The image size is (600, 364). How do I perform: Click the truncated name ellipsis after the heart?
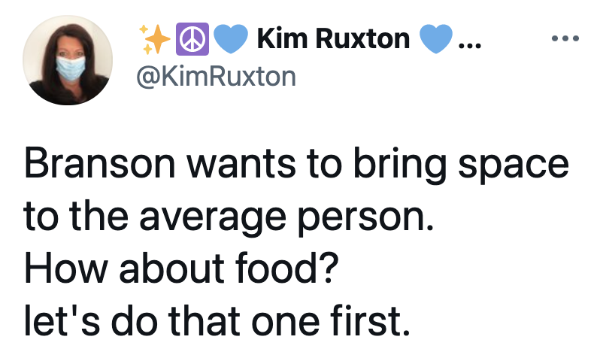[x=469, y=47]
